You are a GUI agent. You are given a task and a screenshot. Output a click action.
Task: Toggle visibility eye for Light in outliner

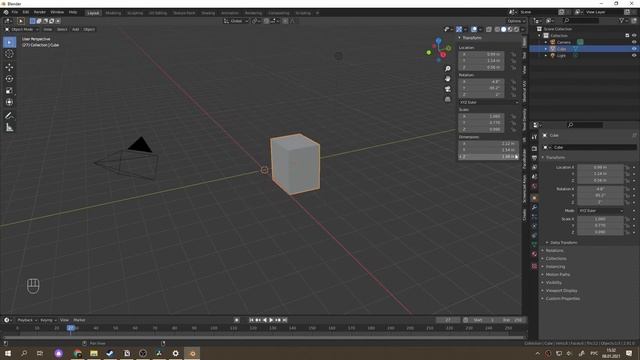(x=634, y=55)
